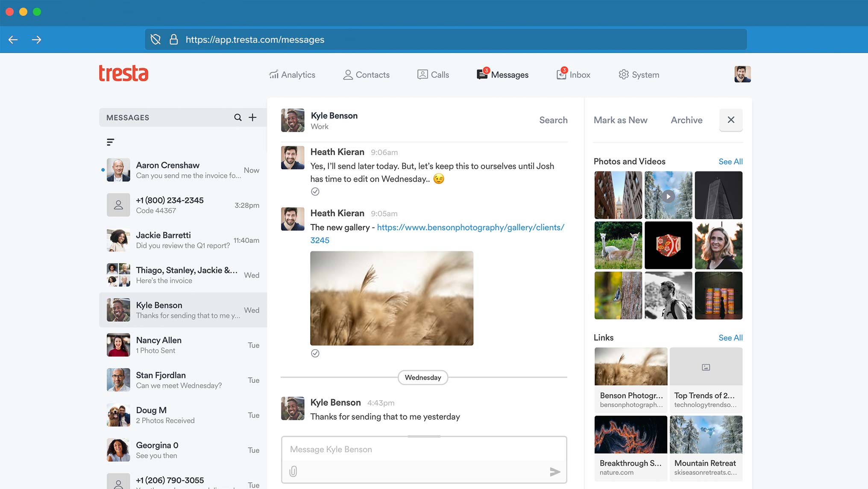Click the Messages navigation icon

[x=482, y=74]
